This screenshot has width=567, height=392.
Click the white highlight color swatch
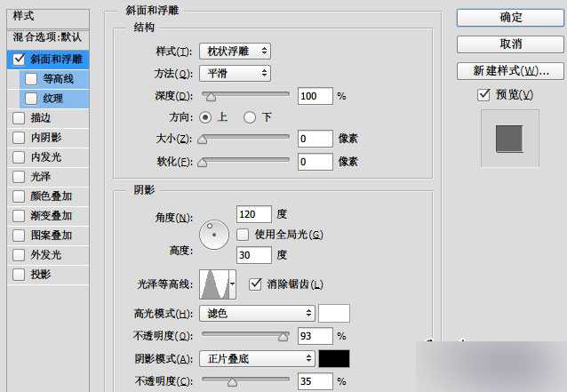pyautogui.click(x=334, y=313)
